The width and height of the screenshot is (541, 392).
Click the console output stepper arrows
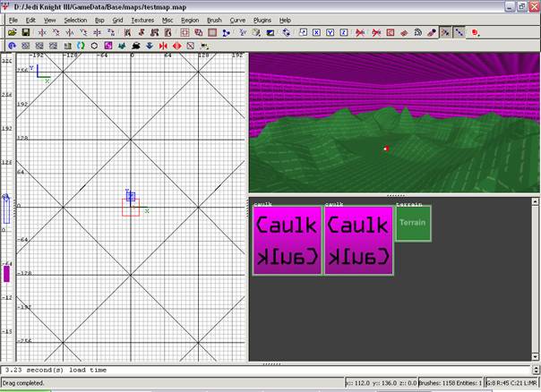coord(536,370)
